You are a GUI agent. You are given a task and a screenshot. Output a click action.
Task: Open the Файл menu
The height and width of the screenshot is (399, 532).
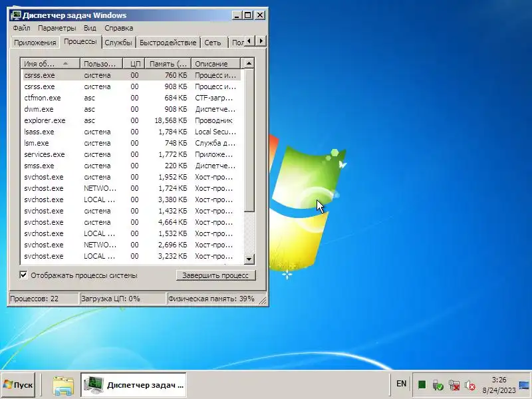[x=22, y=28]
